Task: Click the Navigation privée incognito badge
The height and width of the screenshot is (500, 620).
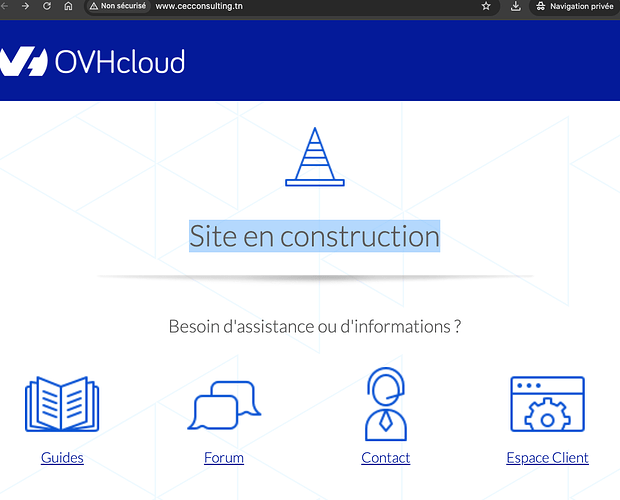Action: point(575,6)
